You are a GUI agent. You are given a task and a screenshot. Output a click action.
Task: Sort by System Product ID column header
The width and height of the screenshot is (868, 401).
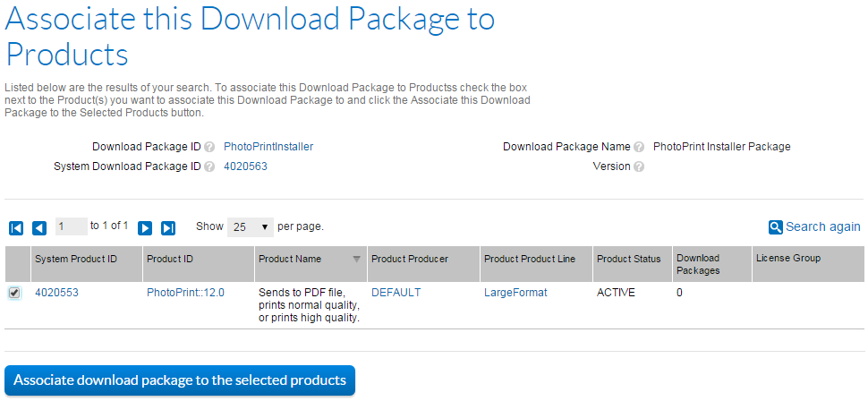click(x=76, y=259)
